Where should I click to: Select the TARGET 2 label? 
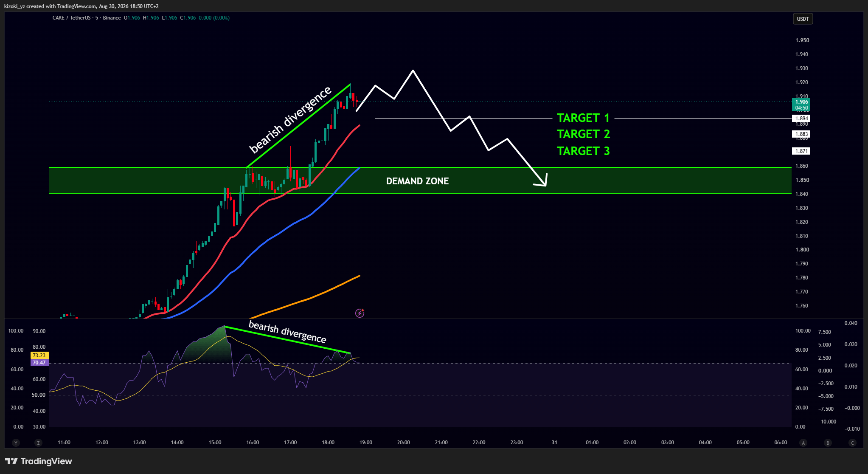(583, 134)
